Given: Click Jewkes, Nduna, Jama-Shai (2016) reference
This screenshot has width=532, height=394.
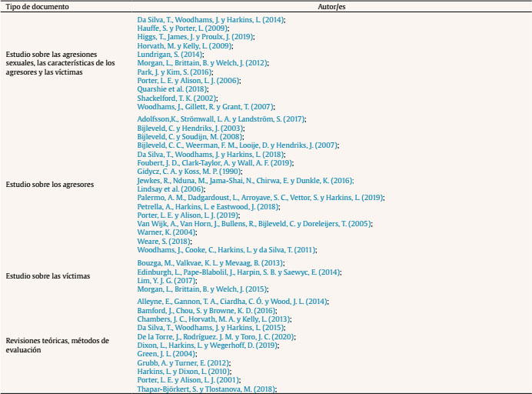Looking at the screenshot, I should 245,181.
